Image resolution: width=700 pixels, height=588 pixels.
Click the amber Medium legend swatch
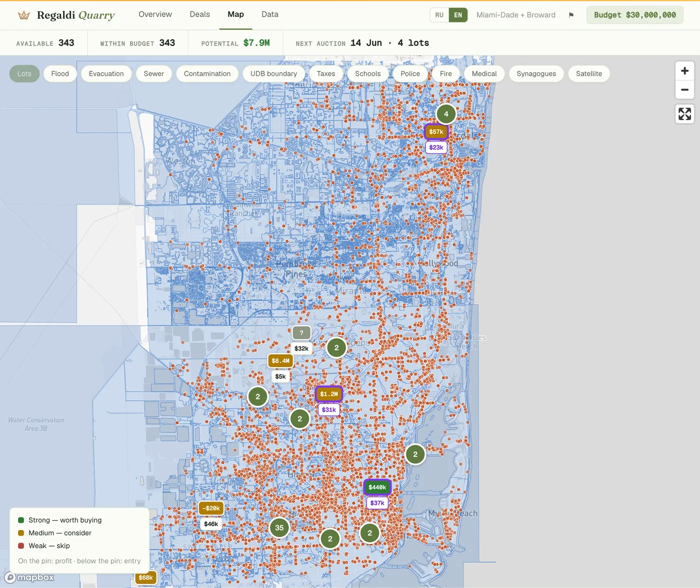coord(21,533)
